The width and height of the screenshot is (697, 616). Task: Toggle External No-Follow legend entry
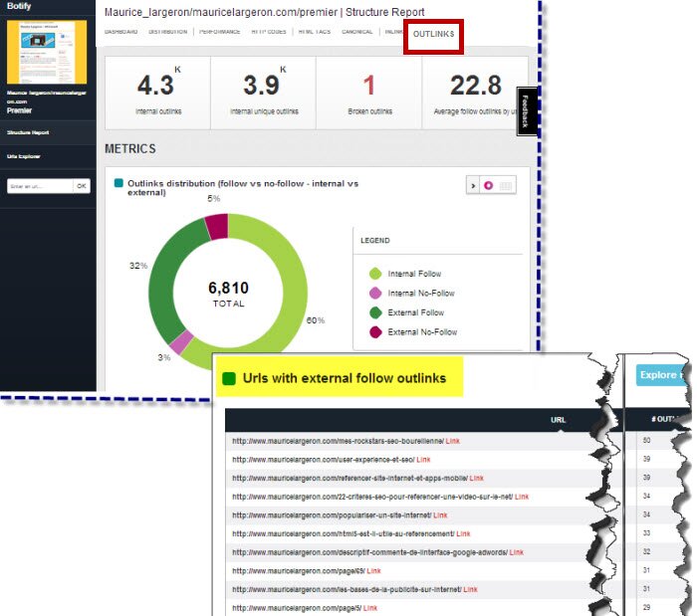click(x=413, y=332)
